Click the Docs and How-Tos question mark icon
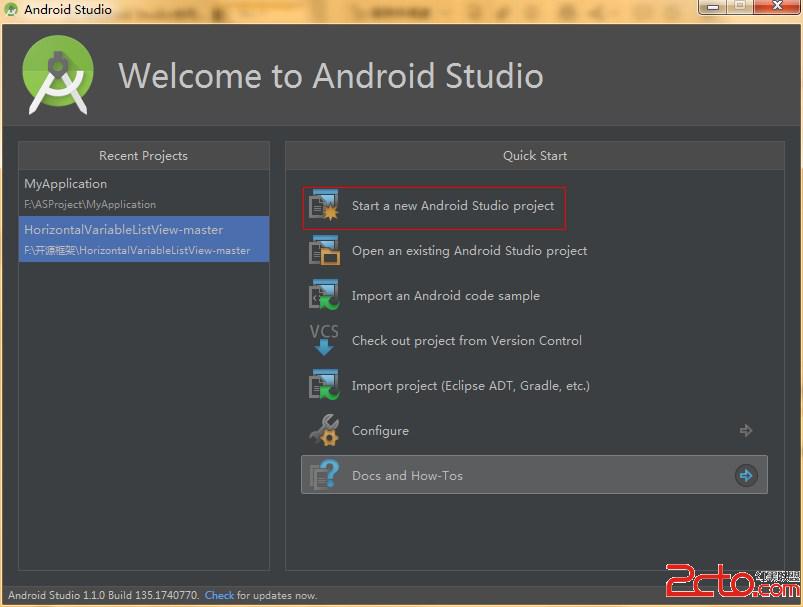The image size is (803, 607). pos(324,475)
